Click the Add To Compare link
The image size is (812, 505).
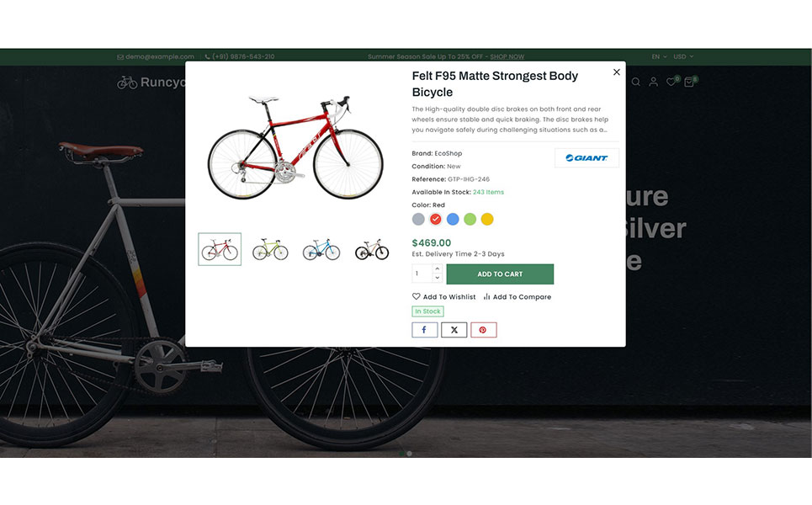click(517, 297)
